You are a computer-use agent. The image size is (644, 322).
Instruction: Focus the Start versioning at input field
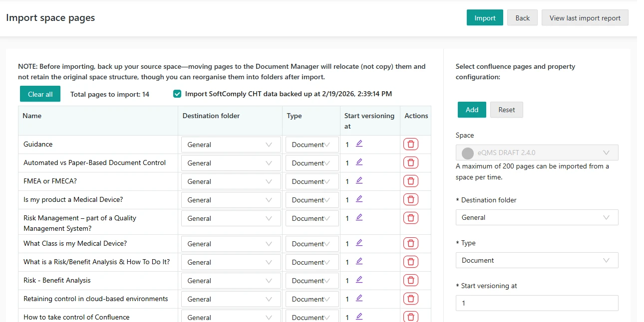click(x=536, y=303)
